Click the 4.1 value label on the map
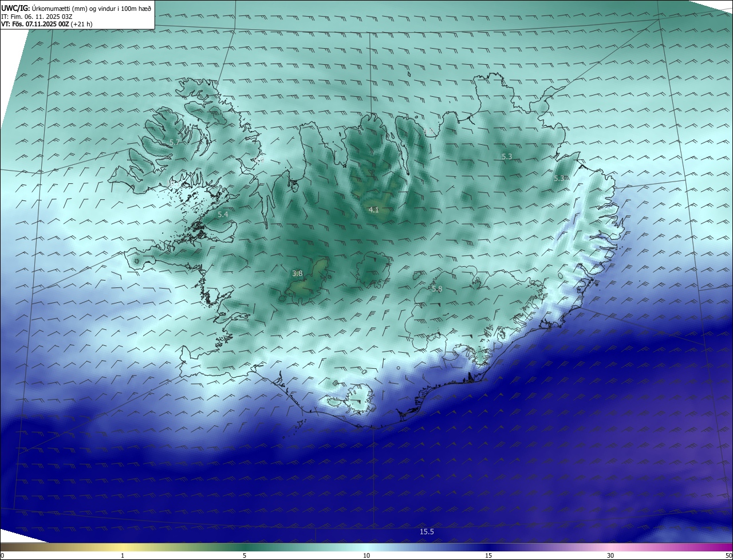The image size is (733, 560). pos(373,210)
